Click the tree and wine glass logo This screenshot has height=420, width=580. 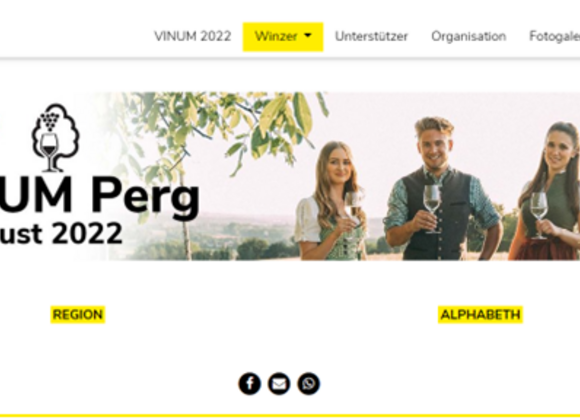pos(55,138)
